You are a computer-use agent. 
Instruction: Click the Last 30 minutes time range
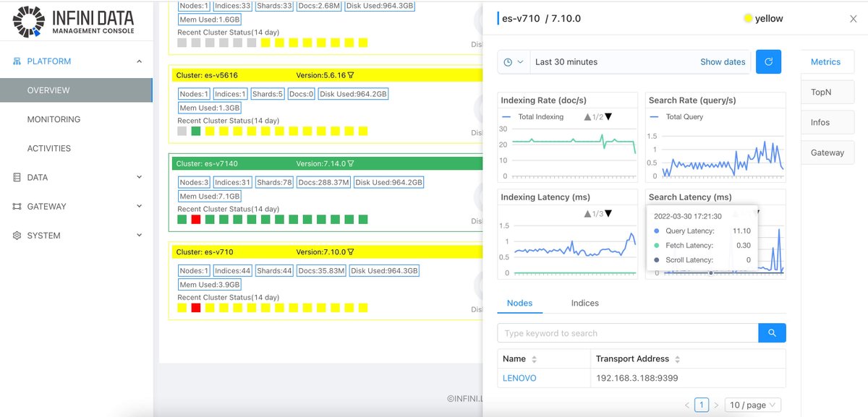coord(566,62)
